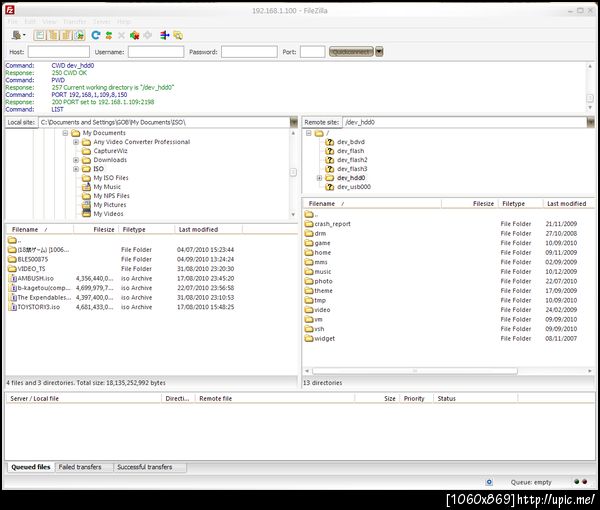Open the Site Manager icon
The height and width of the screenshot is (510, 600).
16,35
